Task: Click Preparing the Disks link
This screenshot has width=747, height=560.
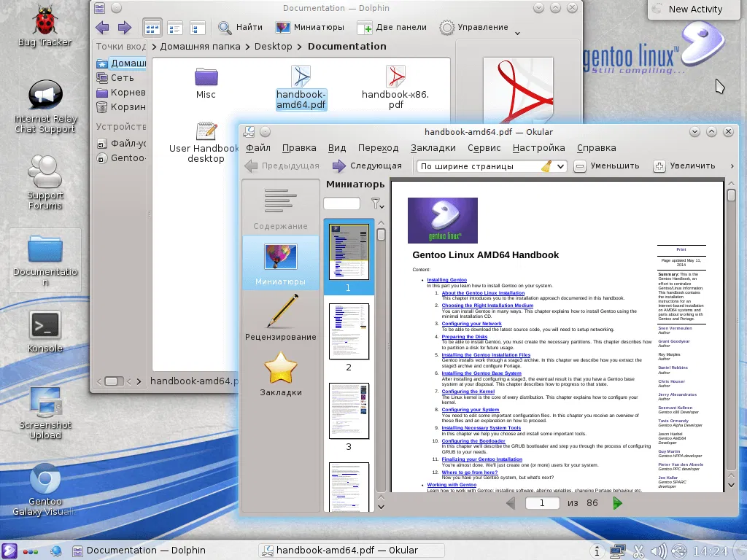Action: [x=465, y=337]
